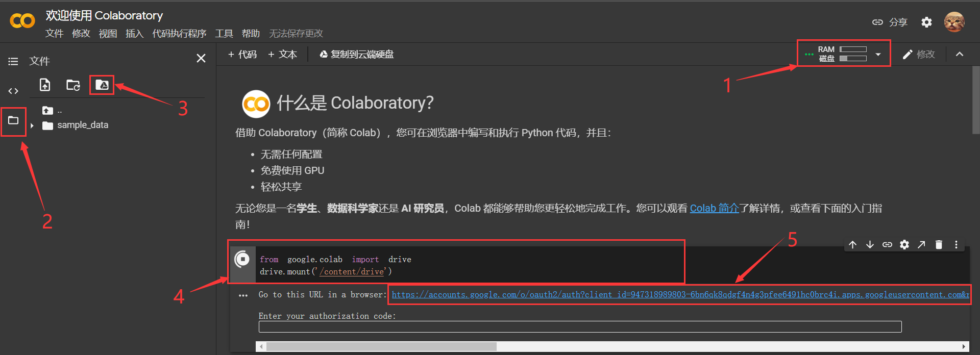Add a code cell with + 代码
Screen dimensions: 980x355
[242, 54]
